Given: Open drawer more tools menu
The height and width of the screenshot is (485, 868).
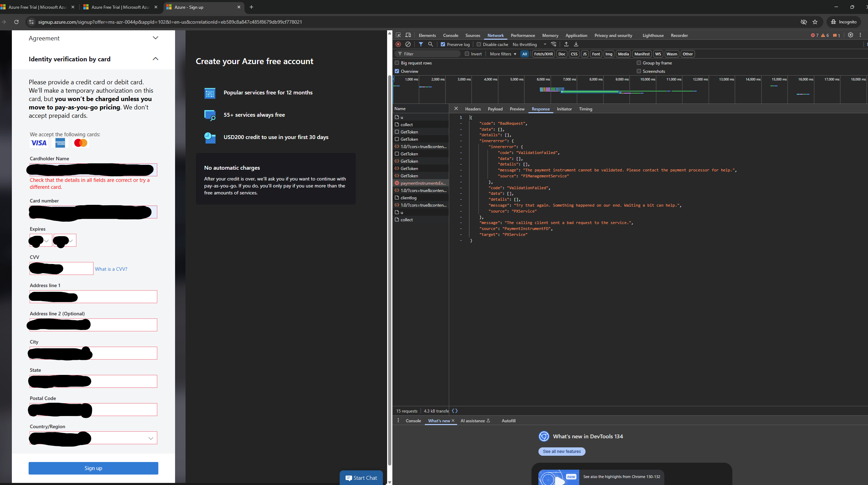Looking at the screenshot, I should coord(398,421).
